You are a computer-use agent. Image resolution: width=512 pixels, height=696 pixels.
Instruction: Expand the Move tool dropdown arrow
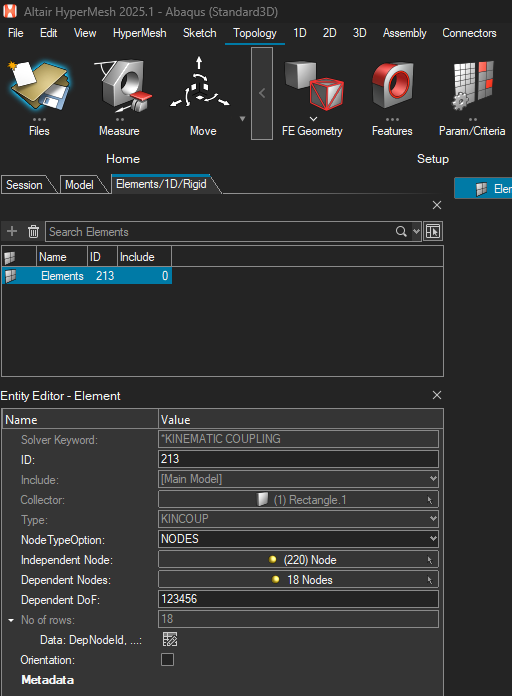point(242,119)
